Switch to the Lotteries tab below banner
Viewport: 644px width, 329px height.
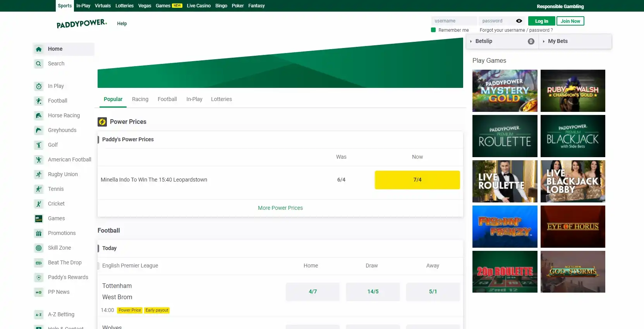[x=222, y=99]
